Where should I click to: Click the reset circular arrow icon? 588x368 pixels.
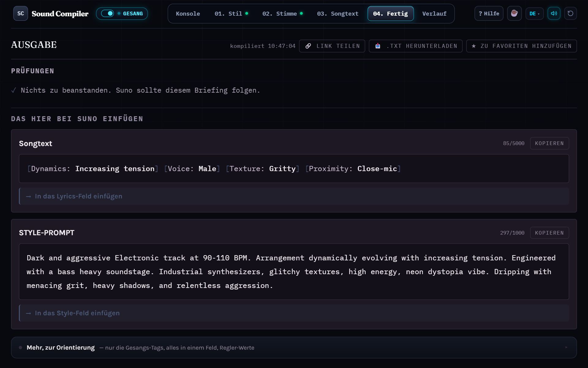(570, 13)
